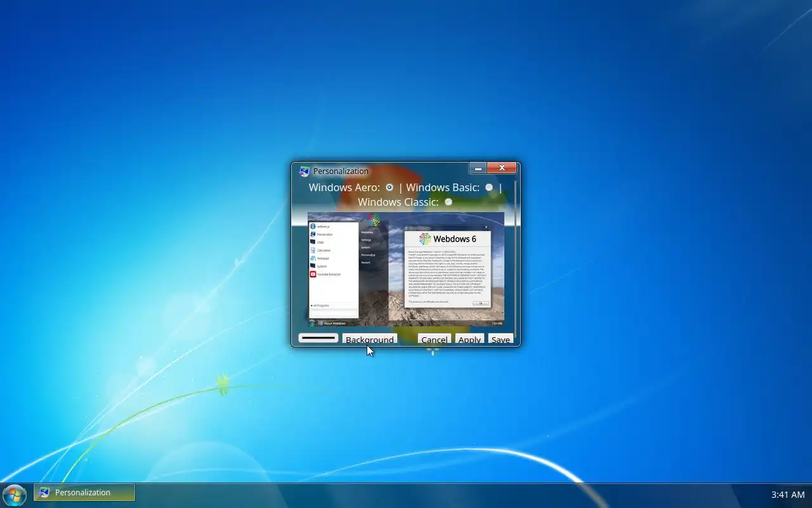812x508 pixels.
Task: Select the Windows Aero radio button
Action: pos(390,187)
